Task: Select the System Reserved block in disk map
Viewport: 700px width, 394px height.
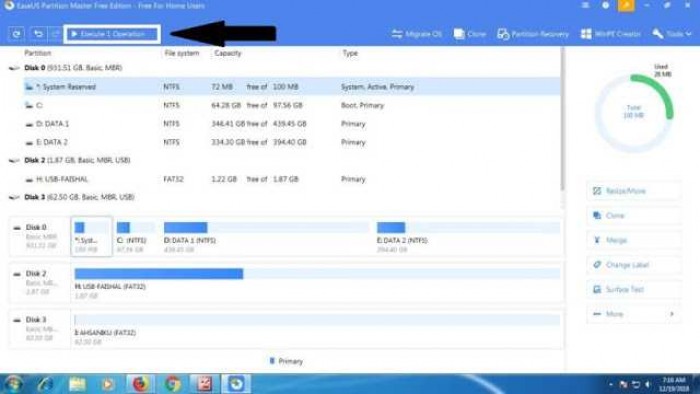Action: pos(92,236)
